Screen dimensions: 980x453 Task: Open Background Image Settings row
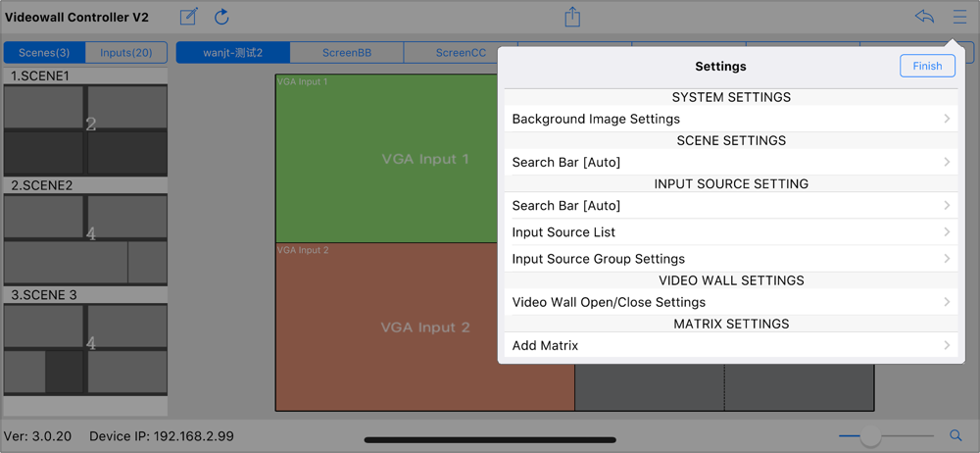pos(731,119)
